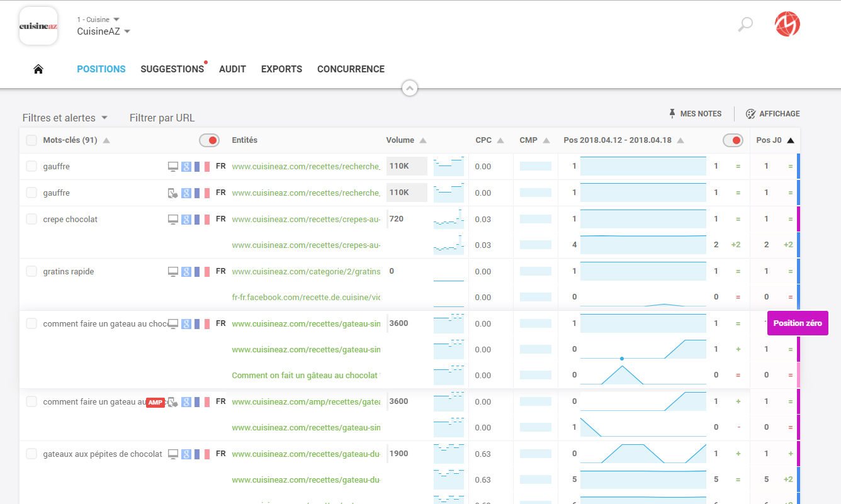Click the MES NOTES button
The width and height of the screenshot is (841, 504).
pyautogui.click(x=695, y=114)
